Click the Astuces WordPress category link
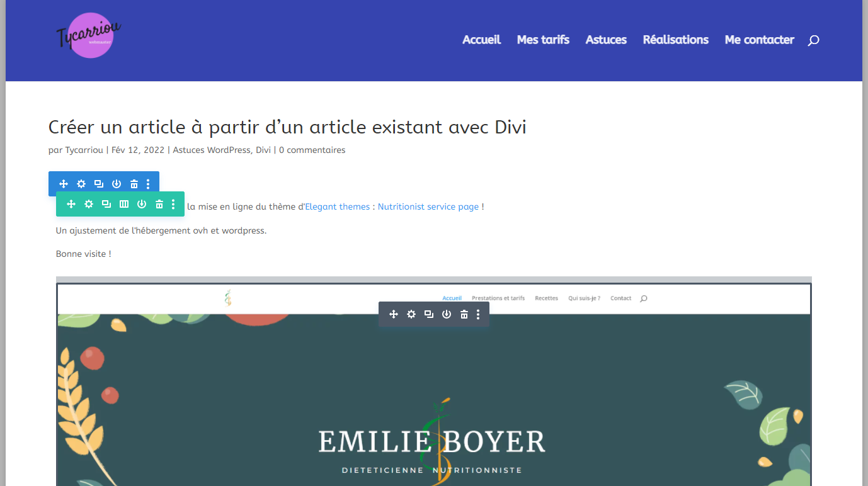 [x=211, y=150]
